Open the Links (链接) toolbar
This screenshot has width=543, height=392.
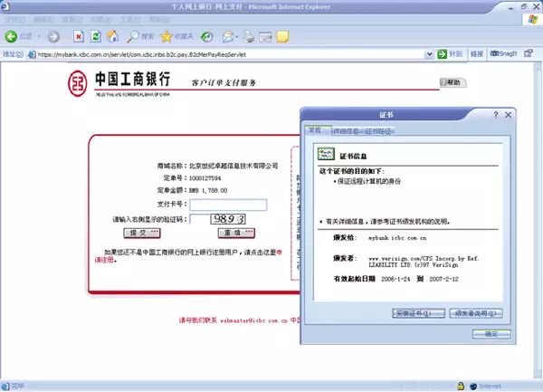tap(477, 54)
